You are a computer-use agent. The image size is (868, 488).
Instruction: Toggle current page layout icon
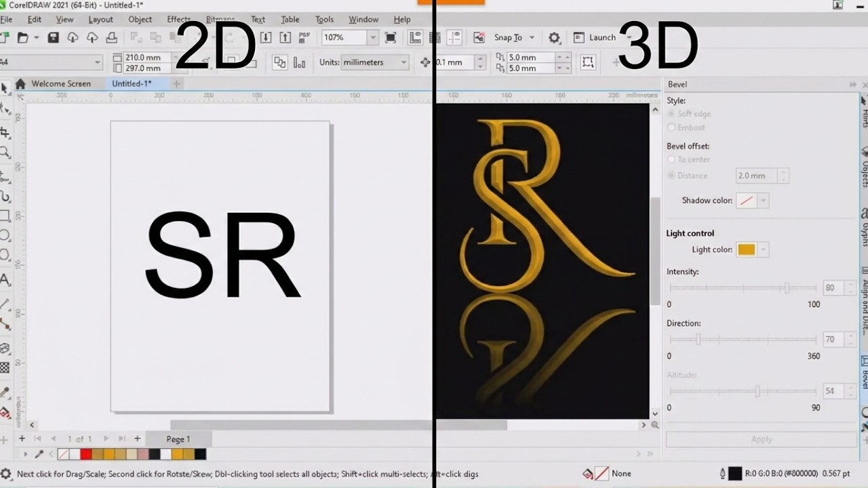point(298,62)
